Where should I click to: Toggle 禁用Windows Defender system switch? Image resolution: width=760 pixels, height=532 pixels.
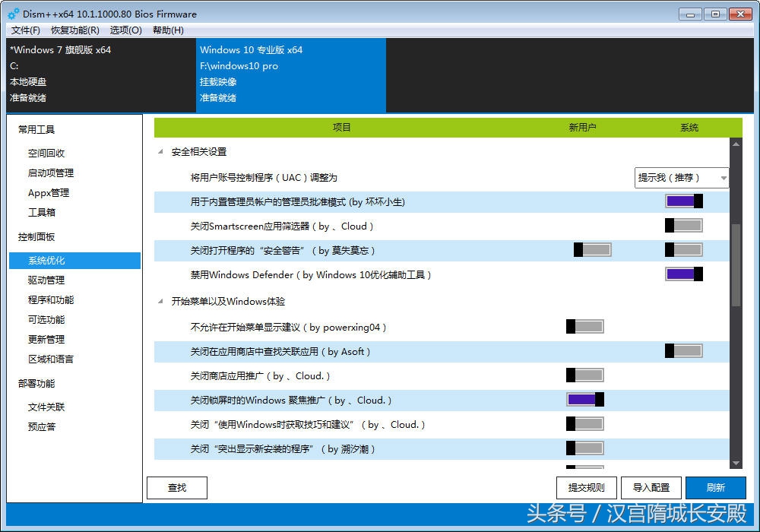(x=684, y=274)
